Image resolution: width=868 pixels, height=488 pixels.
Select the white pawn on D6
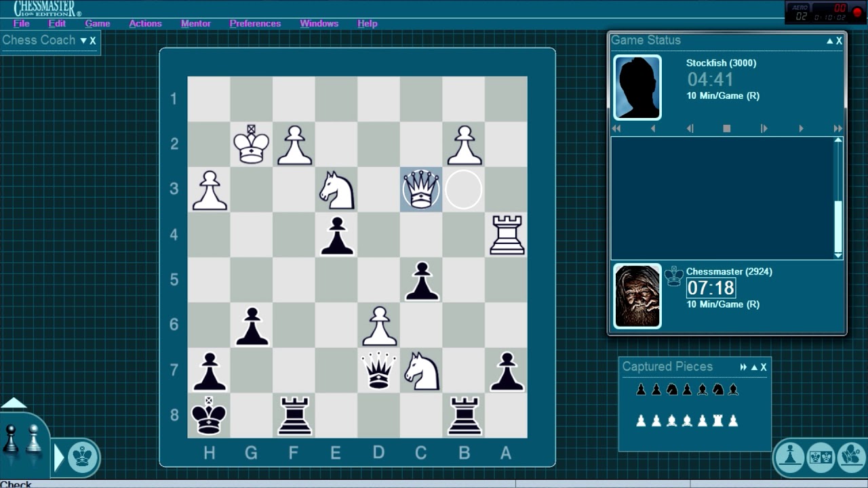pyautogui.click(x=379, y=325)
